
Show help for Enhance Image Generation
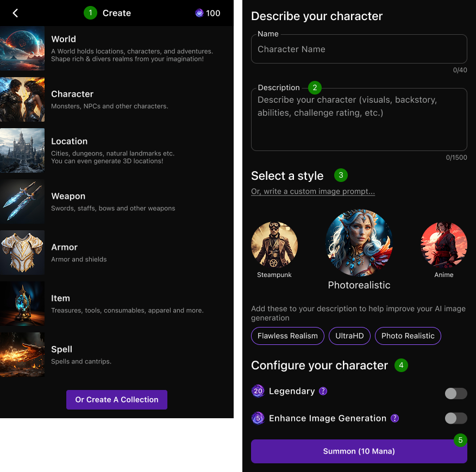[x=394, y=418]
